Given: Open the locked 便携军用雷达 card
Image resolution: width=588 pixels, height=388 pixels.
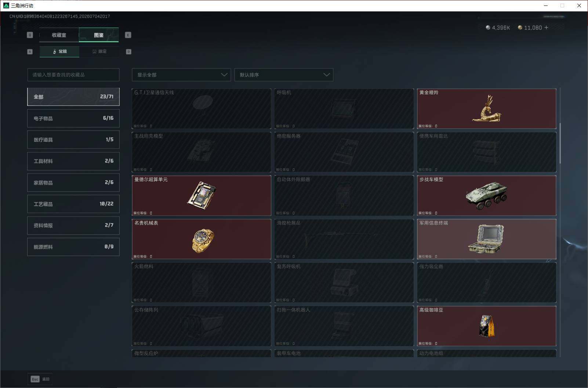Looking at the screenshot, I should coord(487,152).
